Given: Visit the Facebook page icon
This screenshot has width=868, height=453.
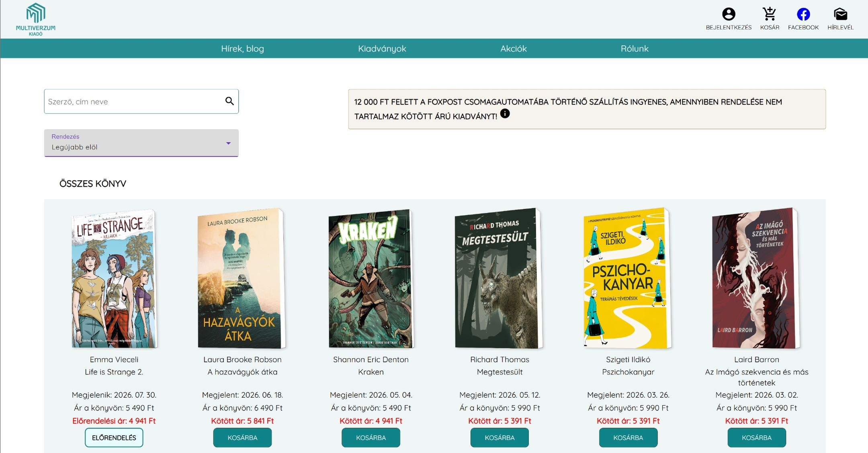Looking at the screenshot, I should click(x=803, y=14).
